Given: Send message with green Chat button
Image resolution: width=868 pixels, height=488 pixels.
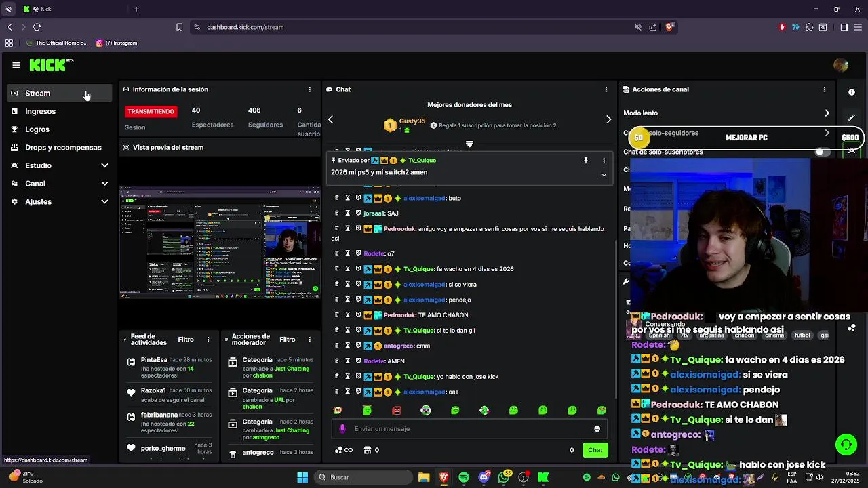Looking at the screenshot, I should [595, 450].
